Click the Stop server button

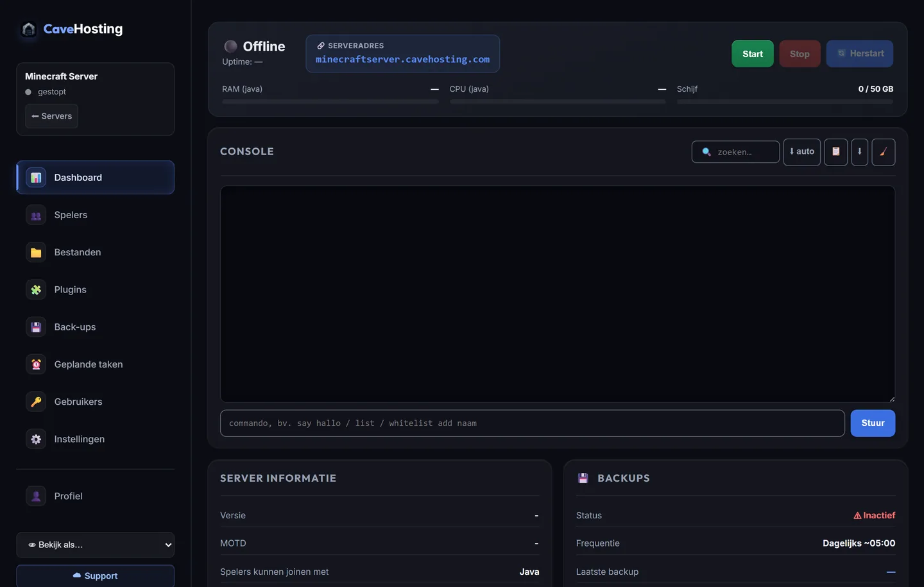[x=800, y=54]
